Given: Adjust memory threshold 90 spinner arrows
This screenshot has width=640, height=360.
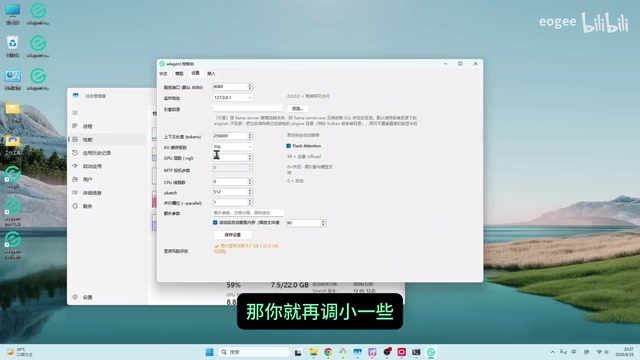Looking at the screenshot, I should coord(323,223).
